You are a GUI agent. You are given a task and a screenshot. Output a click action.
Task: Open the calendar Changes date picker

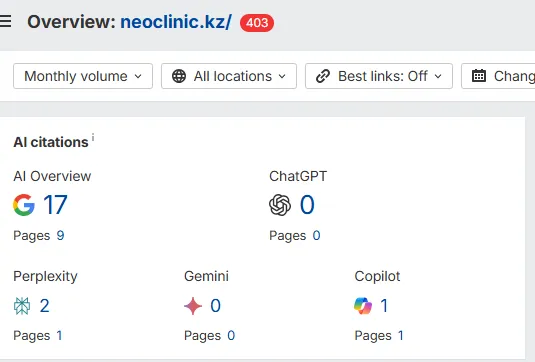[x=498, y=76]
